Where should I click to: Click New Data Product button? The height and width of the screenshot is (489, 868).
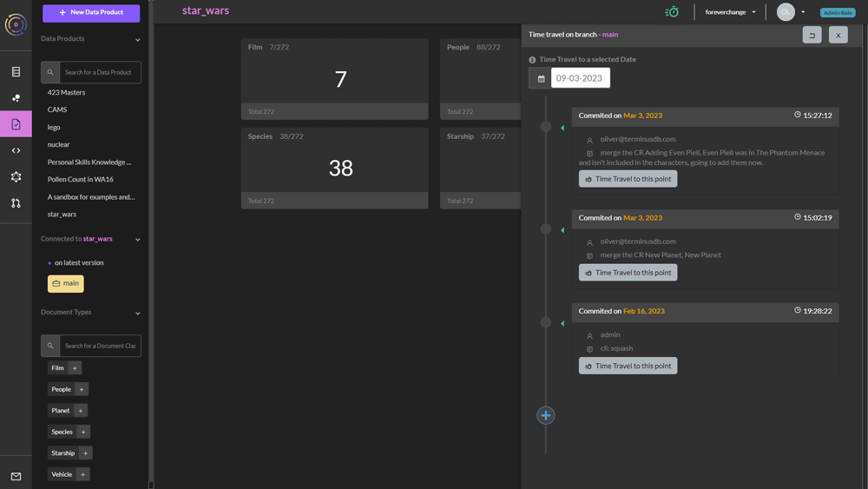[91, 13]
